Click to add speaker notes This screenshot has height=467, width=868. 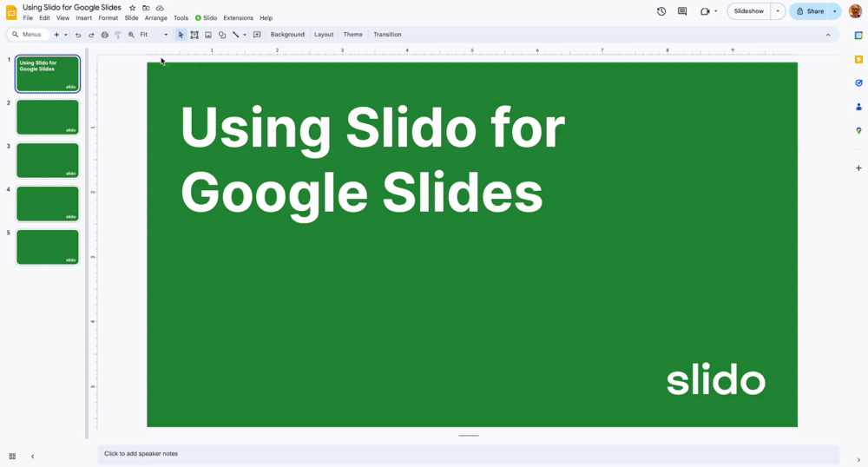(469, 454)
